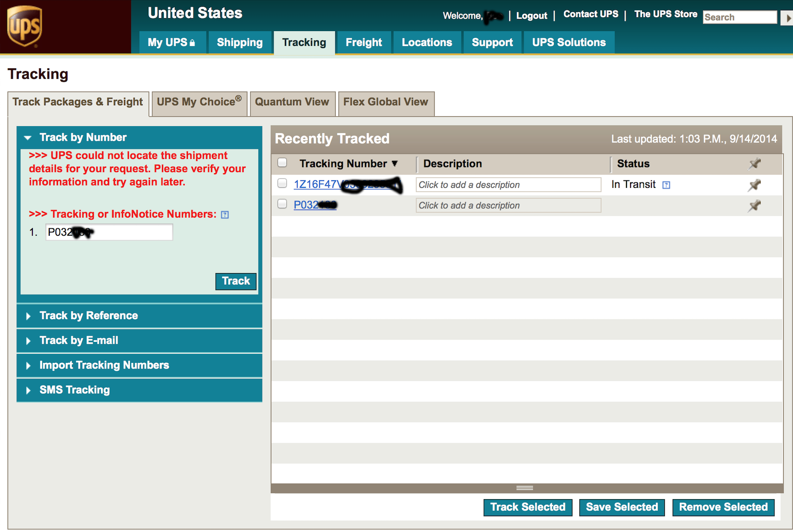
Task: Click the Save Selected button
Action: [x=622, y=507]
